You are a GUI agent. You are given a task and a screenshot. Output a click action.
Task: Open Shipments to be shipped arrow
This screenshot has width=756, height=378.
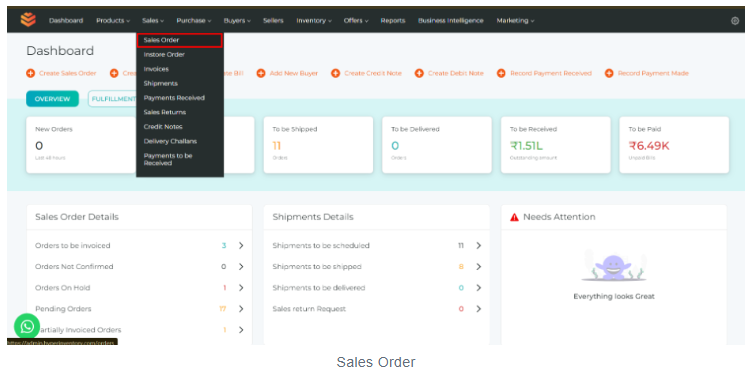pos(478,267)
